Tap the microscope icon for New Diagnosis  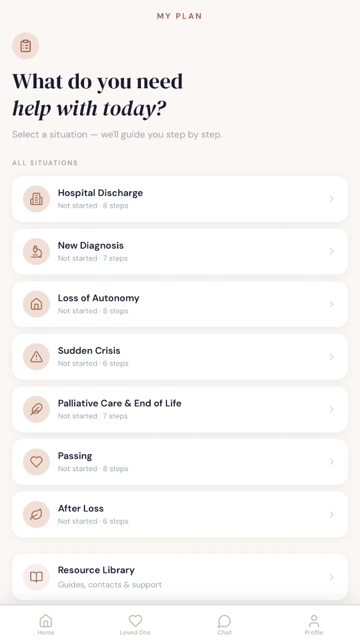coord(37,252)
